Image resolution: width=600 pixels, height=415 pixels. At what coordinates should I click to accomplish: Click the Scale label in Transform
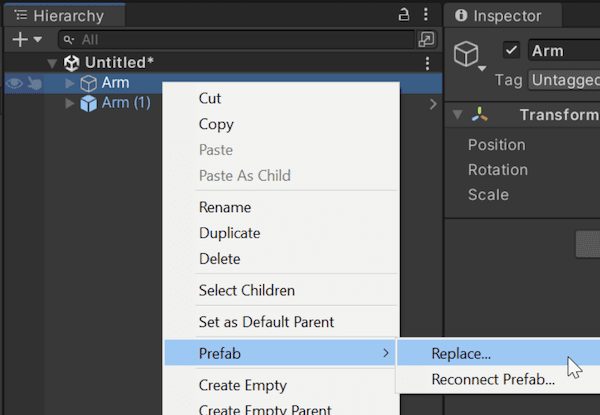(x=488, y=195)
